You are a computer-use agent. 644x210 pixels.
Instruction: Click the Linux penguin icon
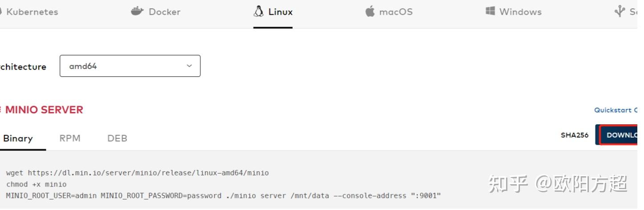258,11
